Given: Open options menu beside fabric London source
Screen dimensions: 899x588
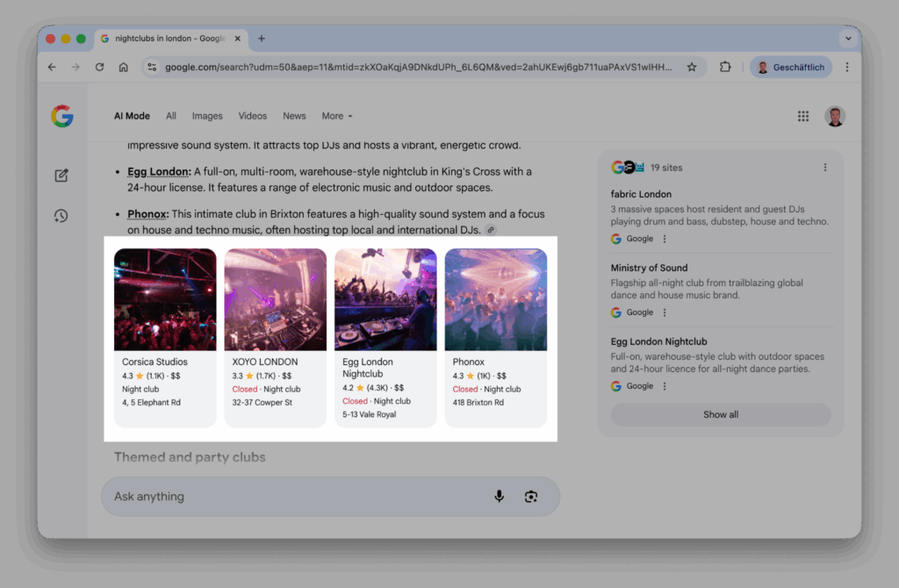Looking at the screenshot, I should click(665, 239).
